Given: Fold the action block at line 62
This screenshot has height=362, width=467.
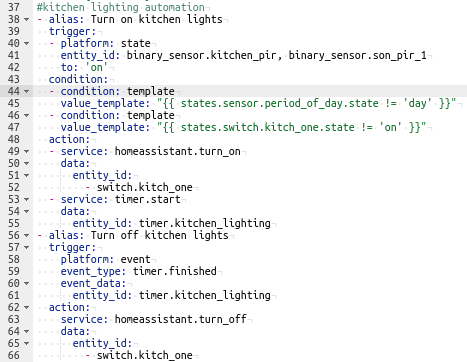Looking at the screenshot, I should click(27, 307).
